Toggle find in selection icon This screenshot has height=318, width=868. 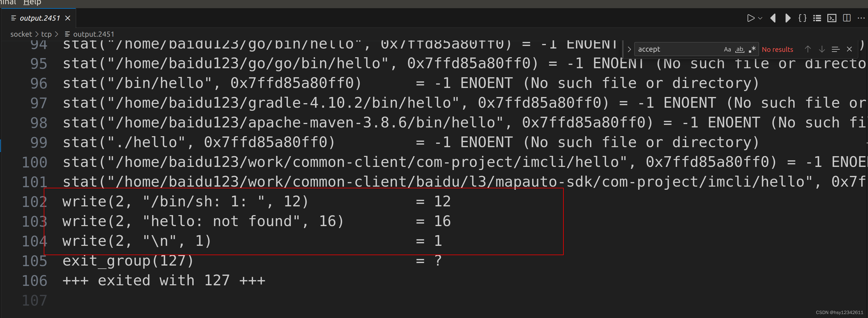[836, 49]
